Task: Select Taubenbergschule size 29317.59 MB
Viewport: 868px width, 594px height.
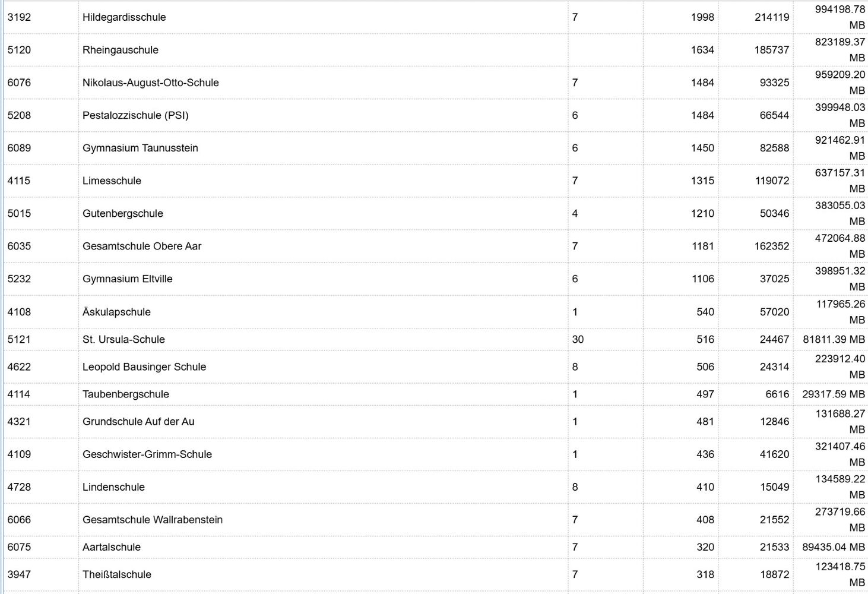Action: coord(834,394)
